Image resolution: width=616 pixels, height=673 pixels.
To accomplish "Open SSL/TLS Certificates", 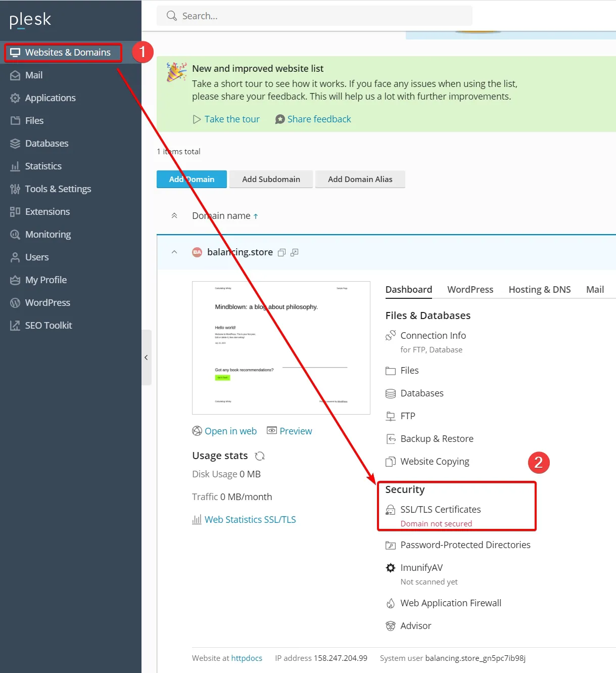I will (x=441, y=510).
